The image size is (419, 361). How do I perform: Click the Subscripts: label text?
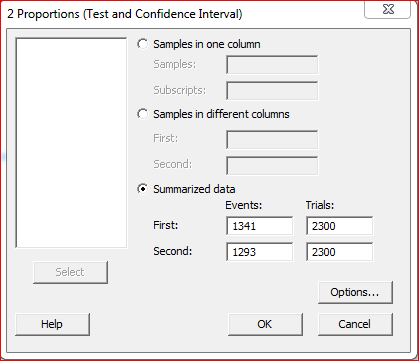click(x=180, y=90)
